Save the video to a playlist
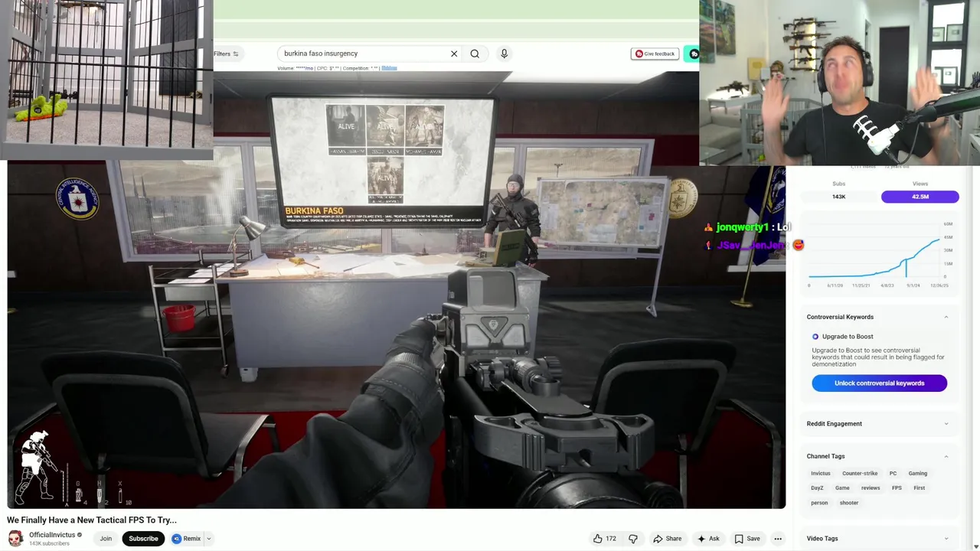 click(x=747, y=539)
